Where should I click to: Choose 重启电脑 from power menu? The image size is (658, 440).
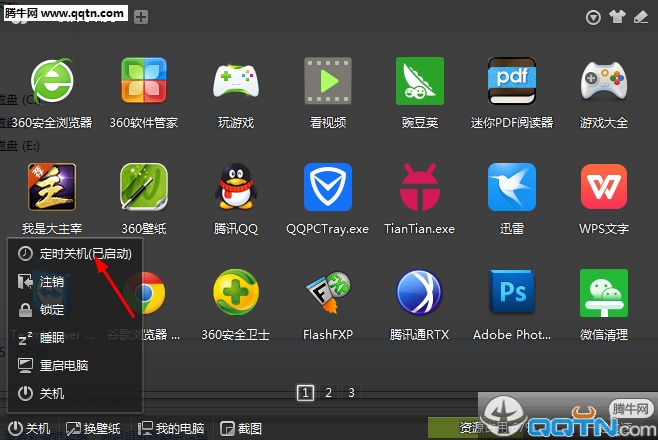(75, 366)
